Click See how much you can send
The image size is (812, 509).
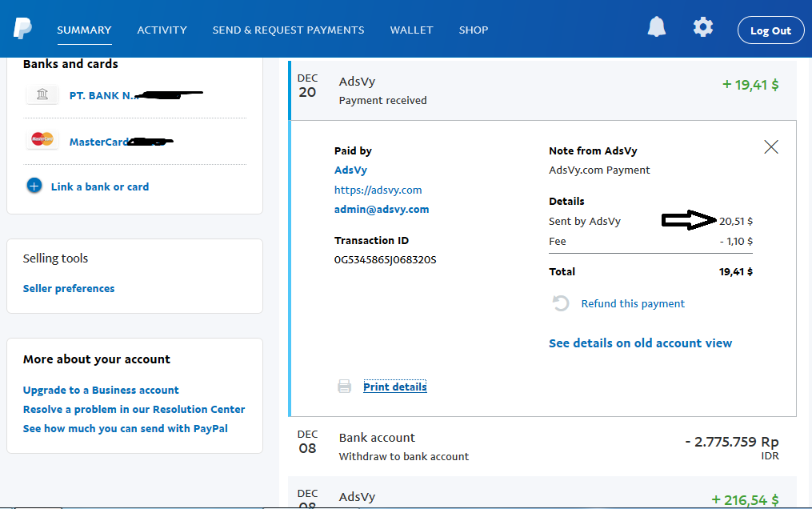click(x=126, y=428)
